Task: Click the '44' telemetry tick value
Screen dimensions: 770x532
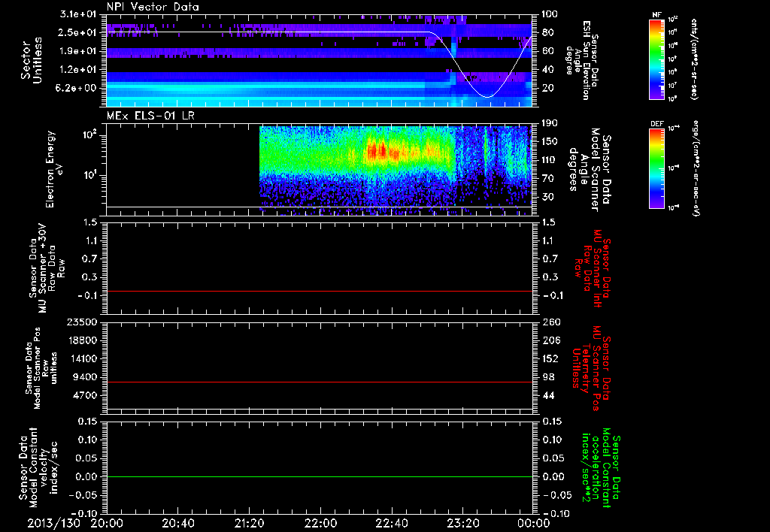Action: 548,395
